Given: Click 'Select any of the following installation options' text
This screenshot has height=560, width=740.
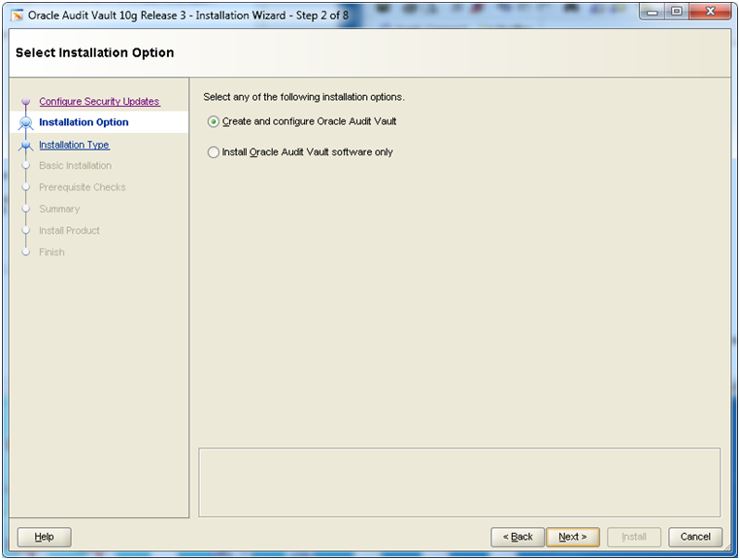Looking at the screenshot, I should (x=304, y=97).
